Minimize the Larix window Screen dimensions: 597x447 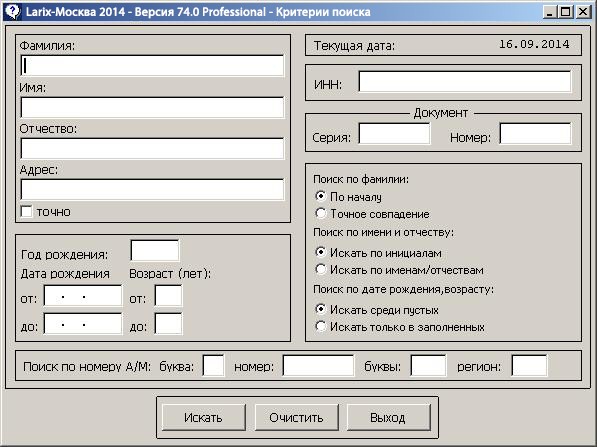549,12
